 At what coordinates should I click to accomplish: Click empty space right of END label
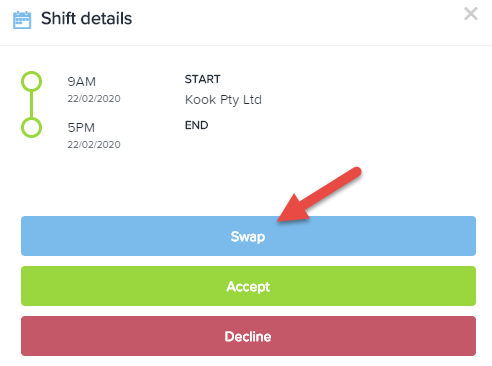[333, 125]
